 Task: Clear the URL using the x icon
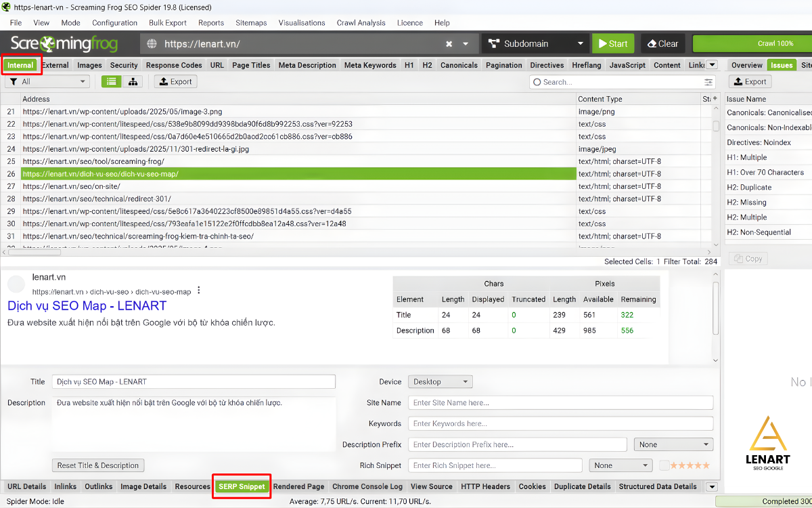click(x=449, y=43)
